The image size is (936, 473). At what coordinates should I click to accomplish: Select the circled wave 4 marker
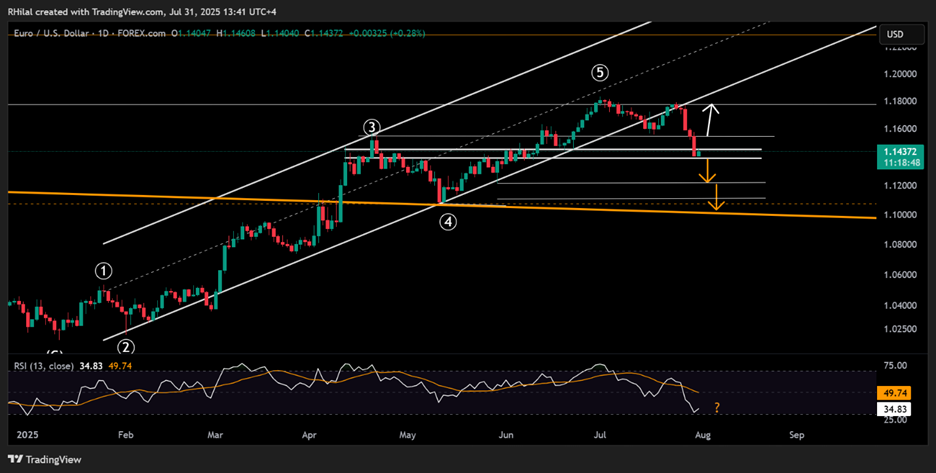tap(448, 222)
